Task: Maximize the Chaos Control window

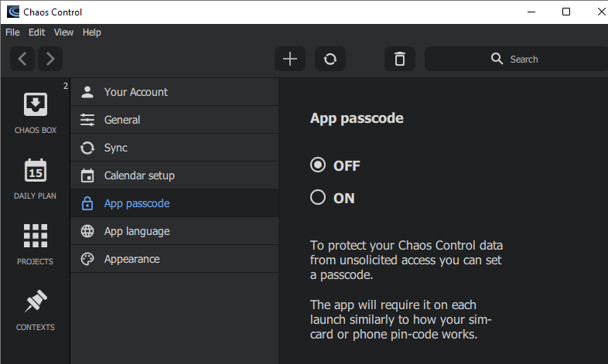Action: pos(566,12)
